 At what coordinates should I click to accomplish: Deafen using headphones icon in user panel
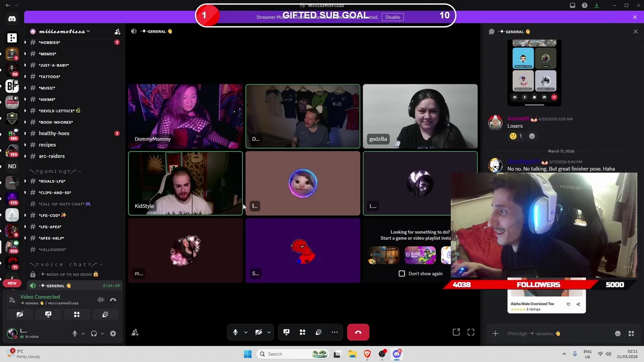click(94, 333)
